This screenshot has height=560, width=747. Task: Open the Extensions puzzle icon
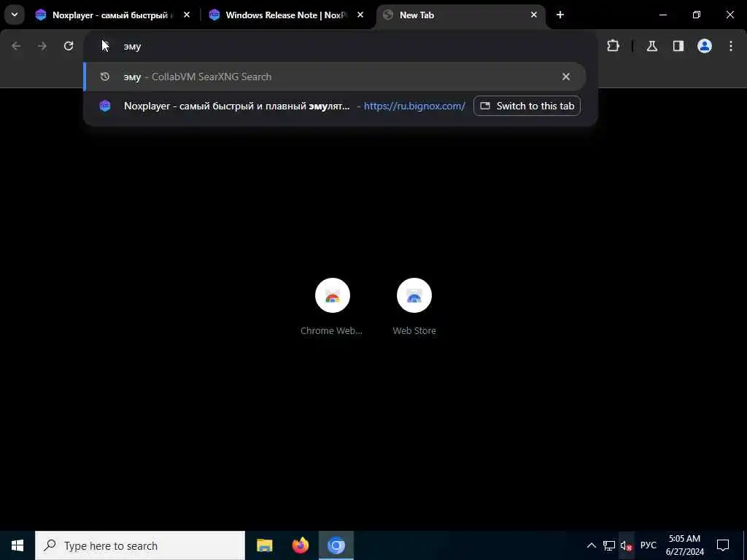click(613, 46)
